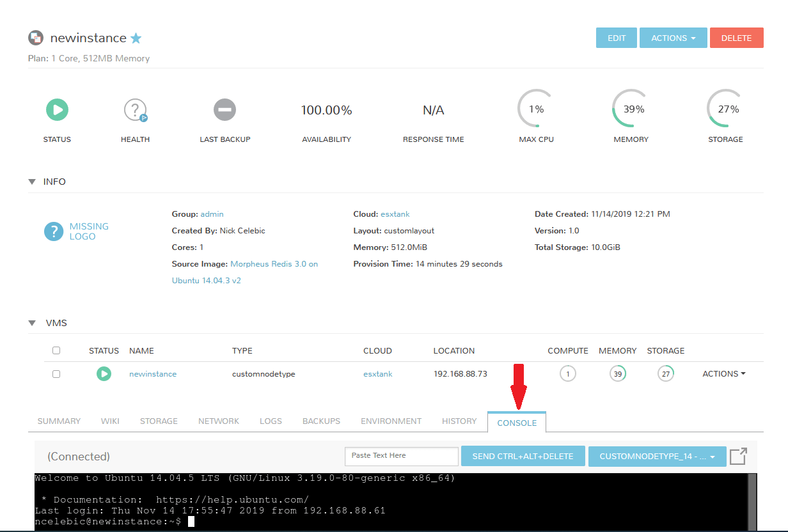
Task: Open the esxtank cloud link in Info
Action: [395, 214]
